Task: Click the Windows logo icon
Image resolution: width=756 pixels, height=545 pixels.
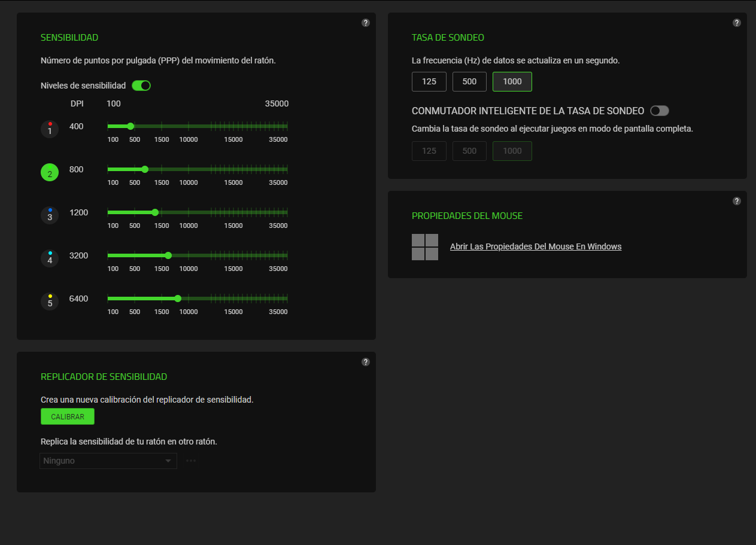Action: pos(425,247)
